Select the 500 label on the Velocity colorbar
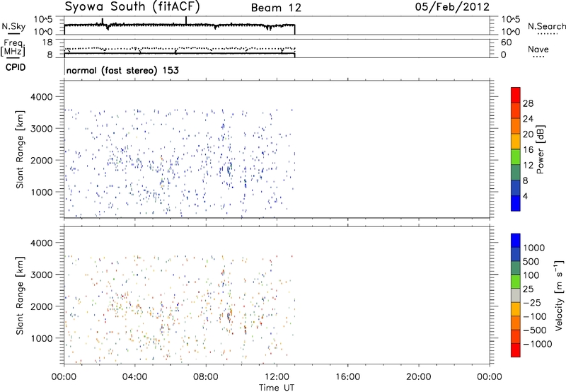 (531, 262)
